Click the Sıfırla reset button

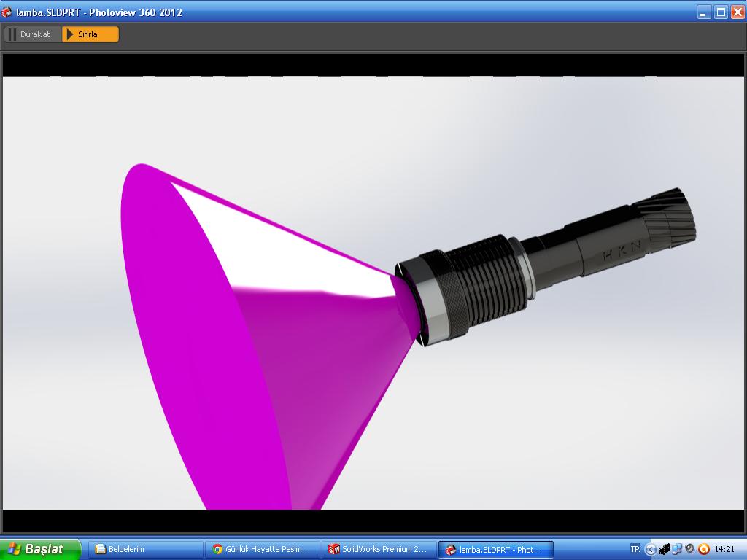(x=90, y=34)
